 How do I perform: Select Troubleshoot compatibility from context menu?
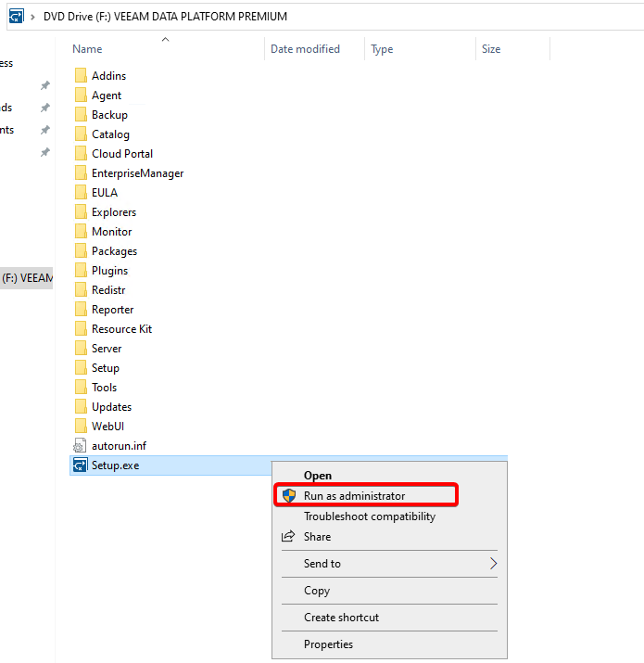click(x=369, y=516)
